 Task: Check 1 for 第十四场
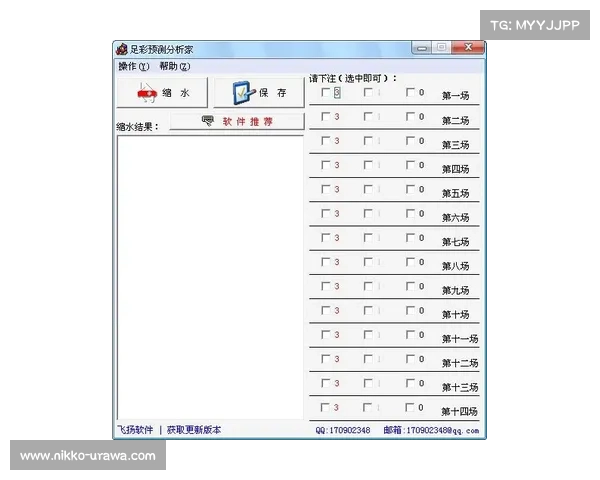pos(367,407)
